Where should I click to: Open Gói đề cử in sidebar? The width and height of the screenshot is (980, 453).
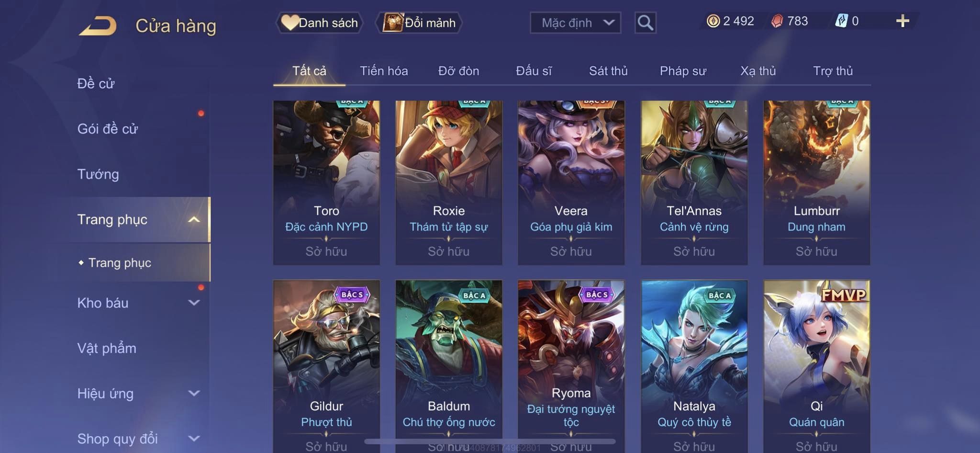[x=108, y=128]
